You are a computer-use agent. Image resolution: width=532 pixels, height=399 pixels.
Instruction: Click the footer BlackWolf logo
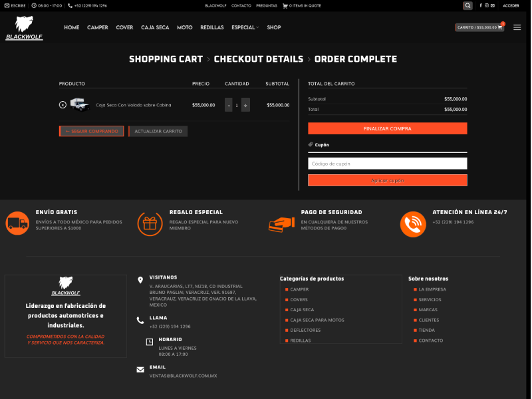point(66,286)
